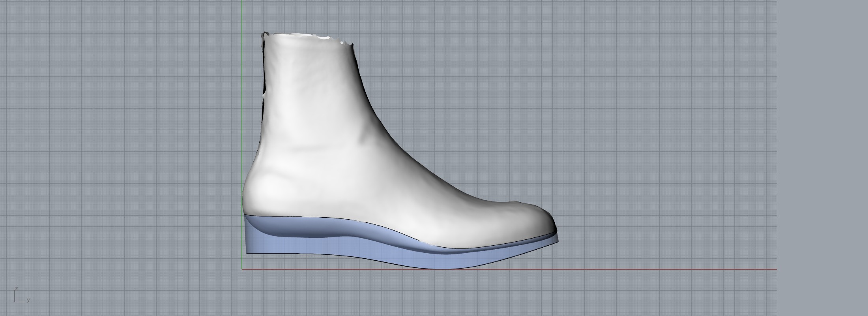Click the right end of the red axis
Screen dimensions: 868x316
[x=775, y=269]
